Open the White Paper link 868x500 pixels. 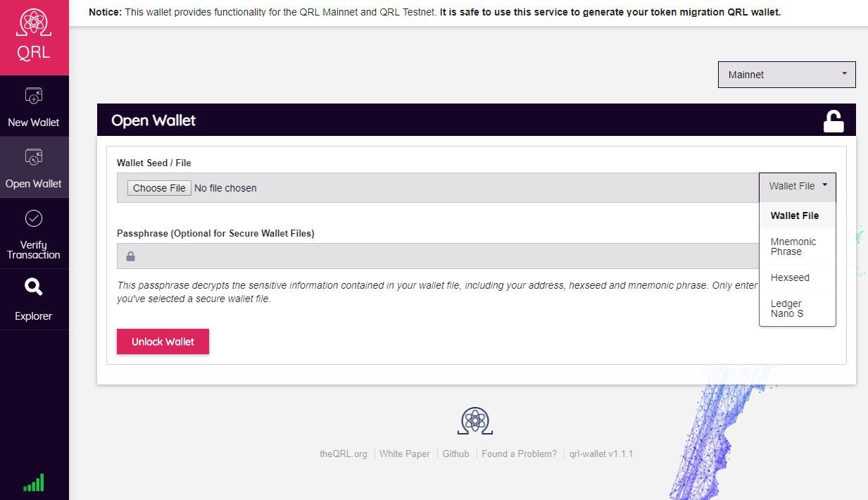pos(405,454)
